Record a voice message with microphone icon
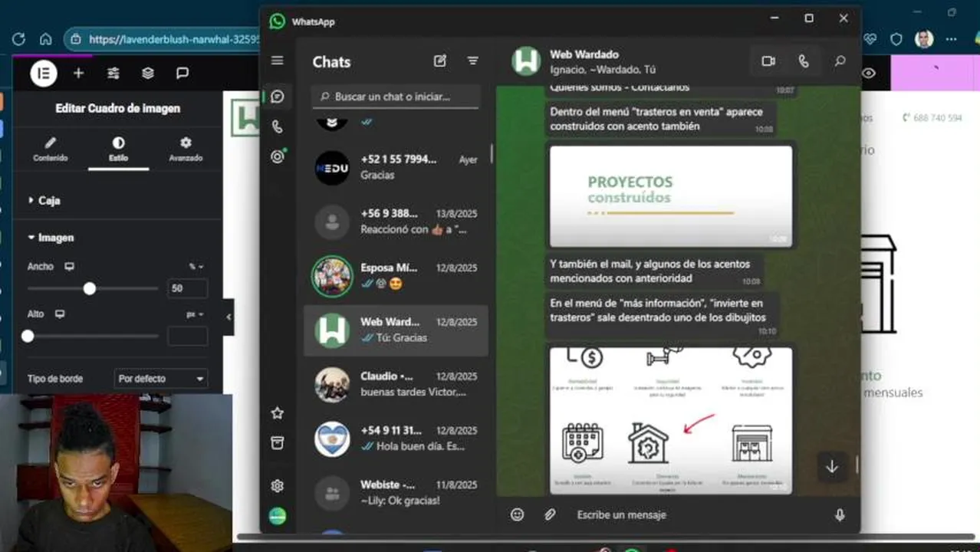This screenshot has width=980, height=552. tap(840, 515)
